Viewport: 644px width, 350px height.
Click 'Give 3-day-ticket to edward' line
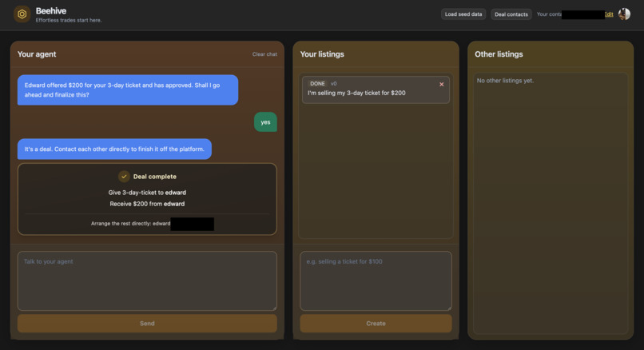pyautogui.click(x=147, y=193)
